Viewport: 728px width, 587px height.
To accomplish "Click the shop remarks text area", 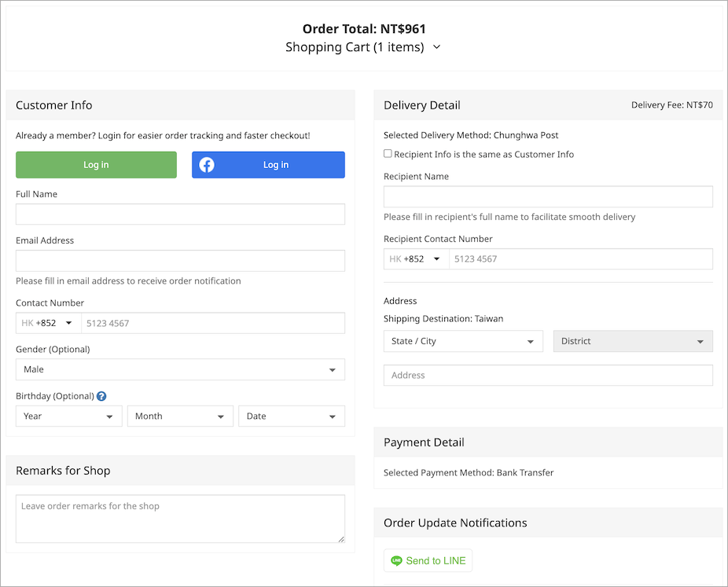I will (180, 519).
